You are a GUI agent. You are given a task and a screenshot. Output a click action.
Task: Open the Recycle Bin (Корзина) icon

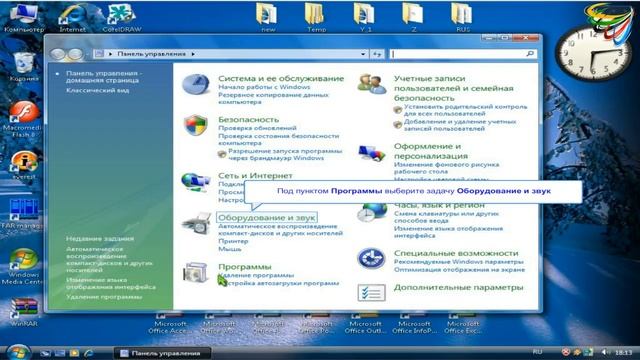[x=24, y=67]
